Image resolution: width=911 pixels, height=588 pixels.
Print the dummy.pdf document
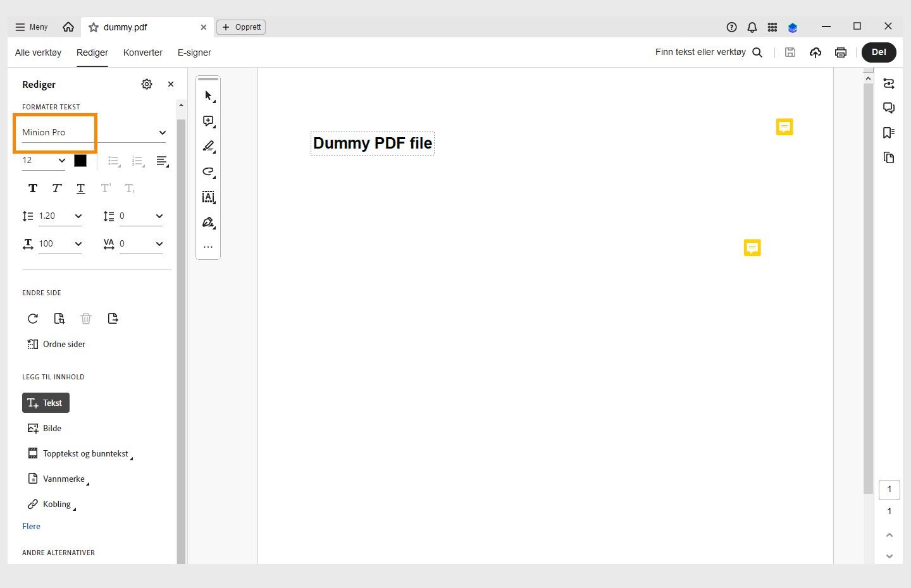841,52
